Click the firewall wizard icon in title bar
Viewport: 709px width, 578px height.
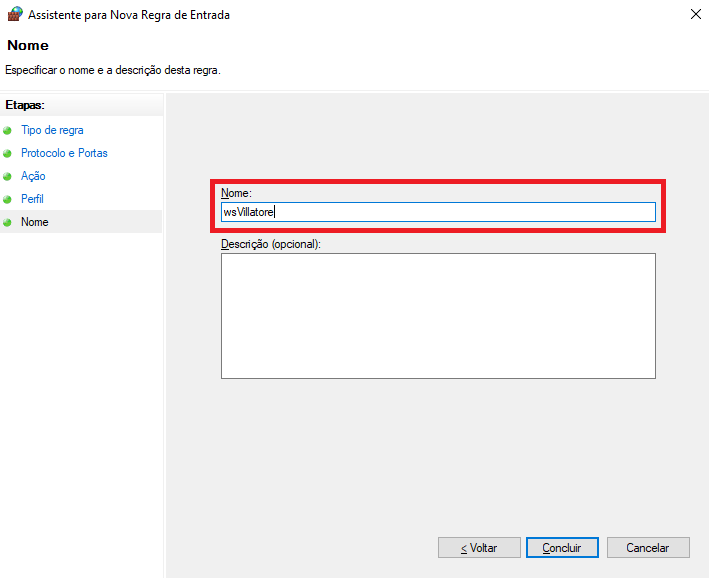coord(15,14)
